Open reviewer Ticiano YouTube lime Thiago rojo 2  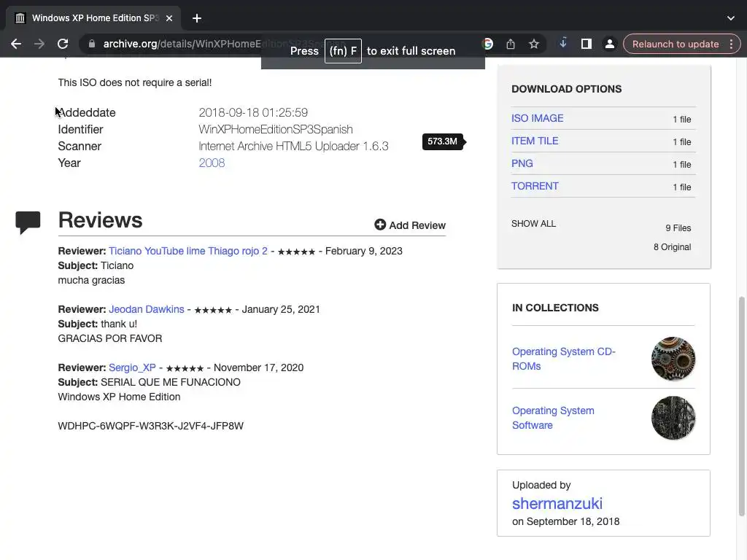pyautogui.click(x=187, y=251)
